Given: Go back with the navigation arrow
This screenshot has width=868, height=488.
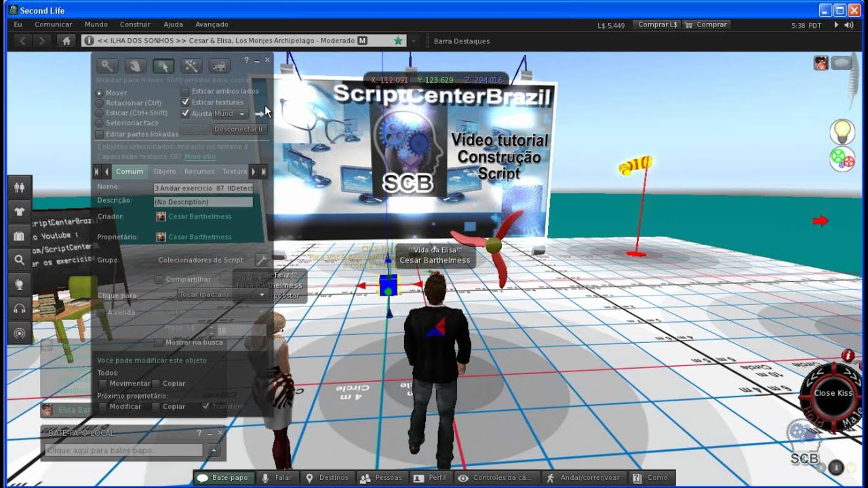Looking at the screenshot, I should coord(23,41).
